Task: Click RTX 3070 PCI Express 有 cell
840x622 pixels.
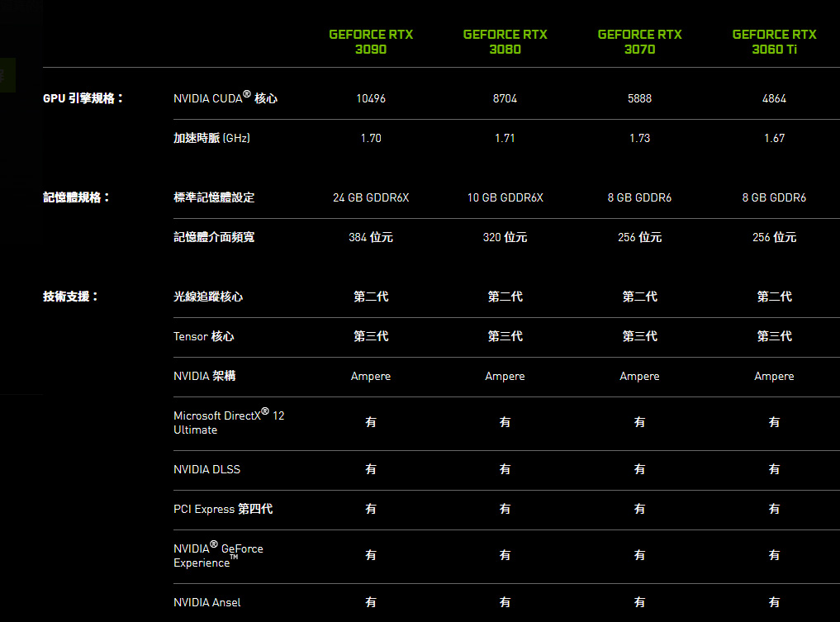Action: (x=639, y=509)
